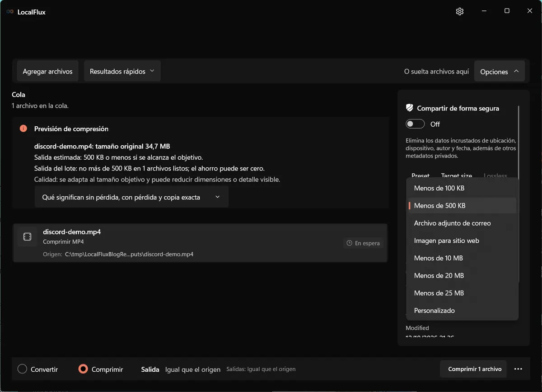The height and width of the screenshot is (392, 542).
Task: Click the Comprimir MP4 label
Action: [63, 242]
